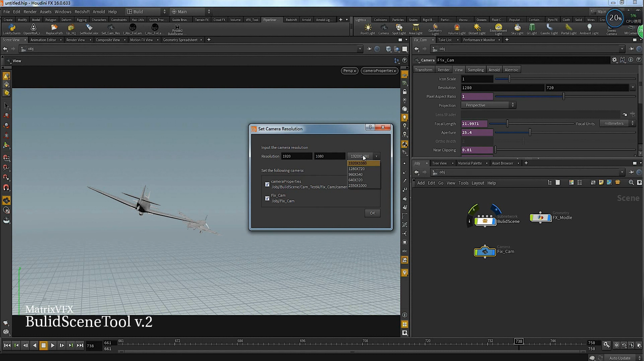Open the Persp viewport dropdown

tap(349, 71)
